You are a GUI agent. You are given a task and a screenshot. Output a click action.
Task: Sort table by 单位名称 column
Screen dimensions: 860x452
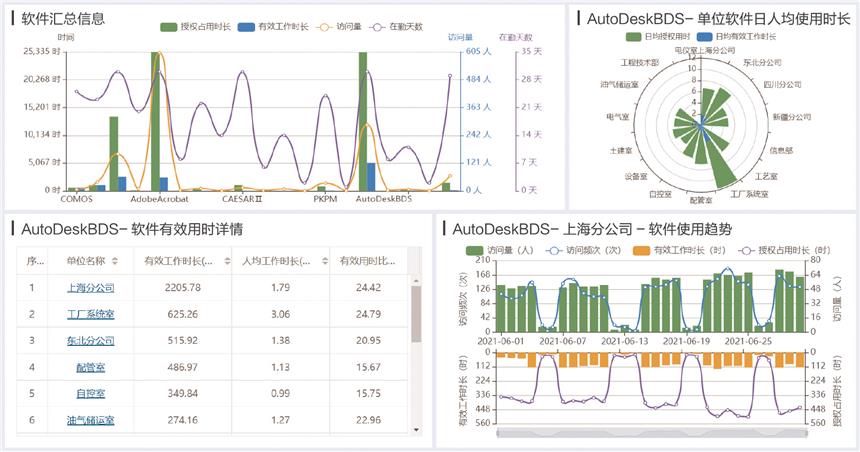[115, 261]
